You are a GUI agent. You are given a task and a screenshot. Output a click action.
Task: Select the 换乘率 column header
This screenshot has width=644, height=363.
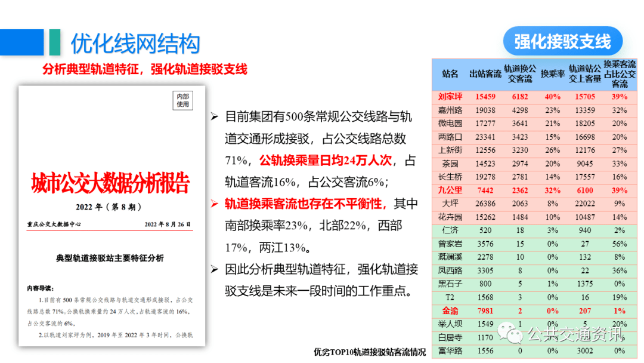pos(552,75)
